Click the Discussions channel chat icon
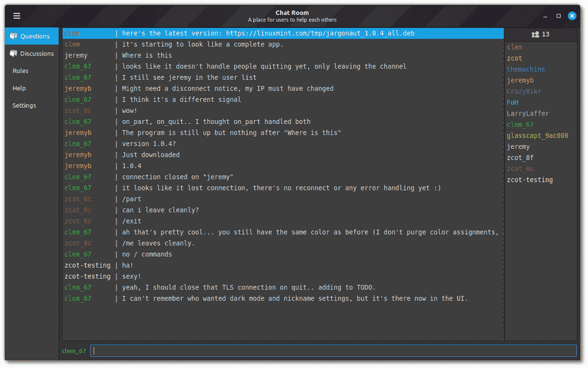The height and width of the screenshot is (368, 588). pos(13,53)
